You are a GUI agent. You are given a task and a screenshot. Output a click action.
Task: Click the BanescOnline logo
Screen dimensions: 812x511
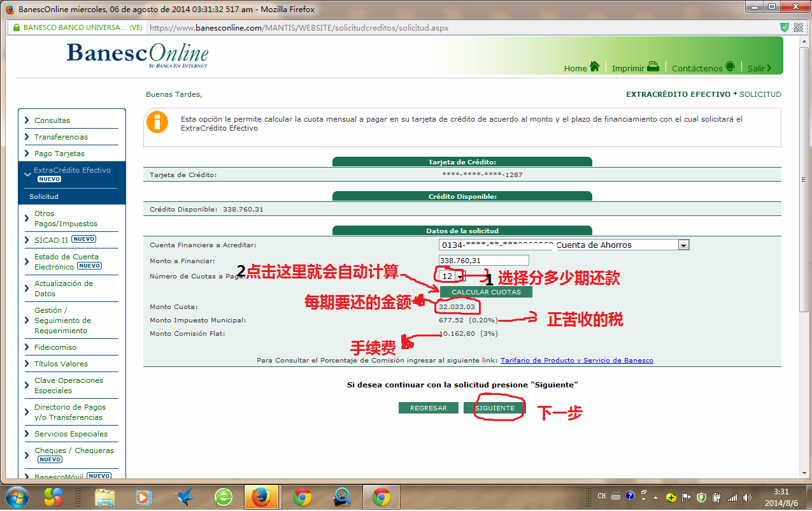138,54
